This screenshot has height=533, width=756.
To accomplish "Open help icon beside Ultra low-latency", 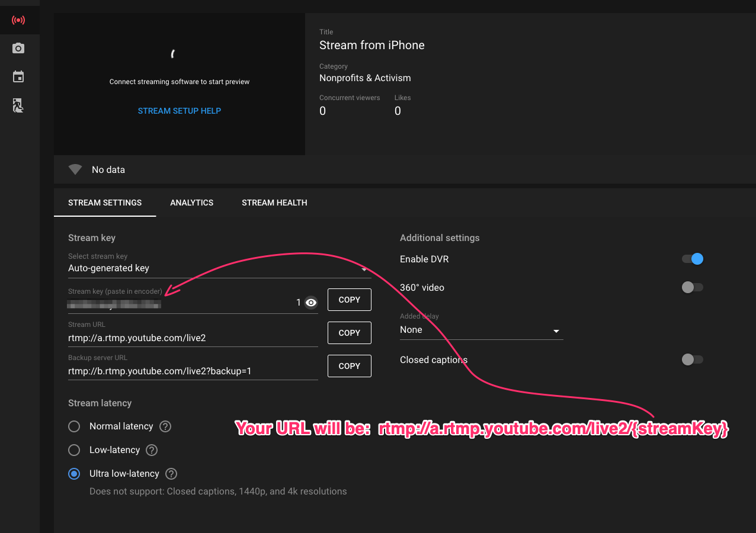I will point(171,474).
